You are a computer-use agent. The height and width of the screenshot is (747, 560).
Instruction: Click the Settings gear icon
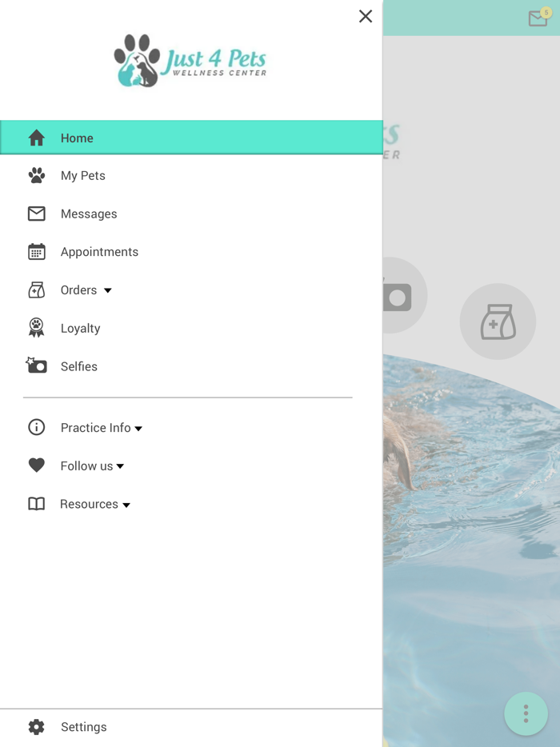coord(36,726)
